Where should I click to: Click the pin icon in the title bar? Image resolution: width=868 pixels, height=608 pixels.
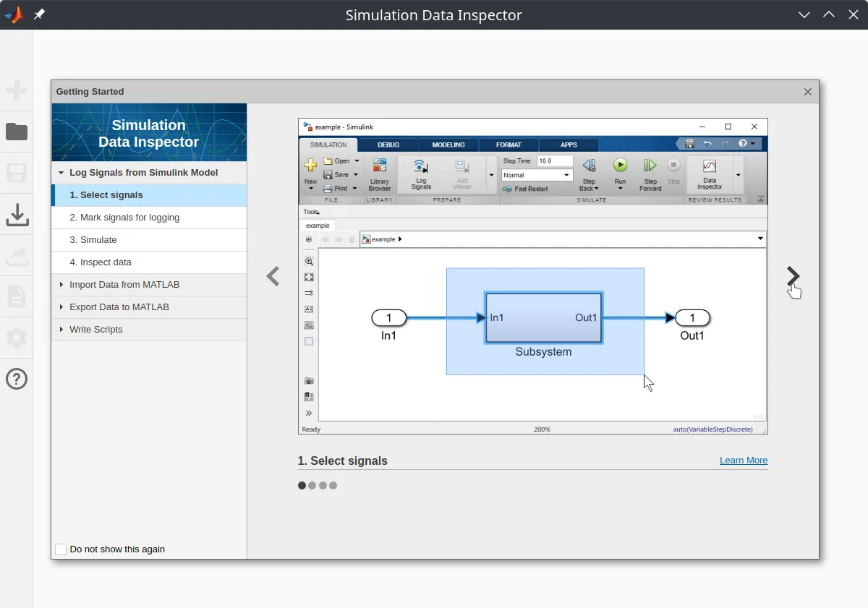[39, 14]
